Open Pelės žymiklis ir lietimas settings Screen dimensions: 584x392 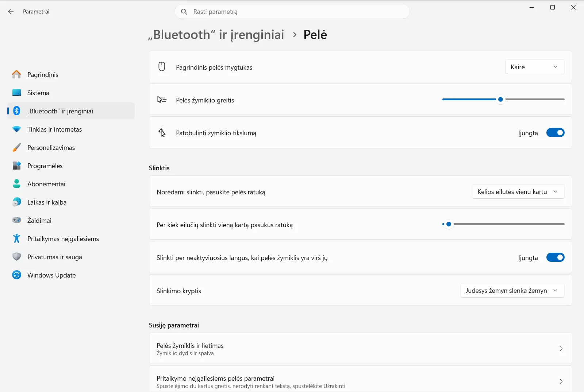coord(360,348)
